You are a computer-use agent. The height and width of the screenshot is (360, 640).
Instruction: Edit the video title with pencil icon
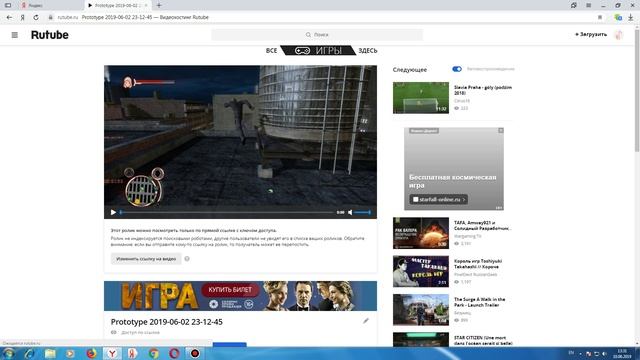[x=366, y=321]
